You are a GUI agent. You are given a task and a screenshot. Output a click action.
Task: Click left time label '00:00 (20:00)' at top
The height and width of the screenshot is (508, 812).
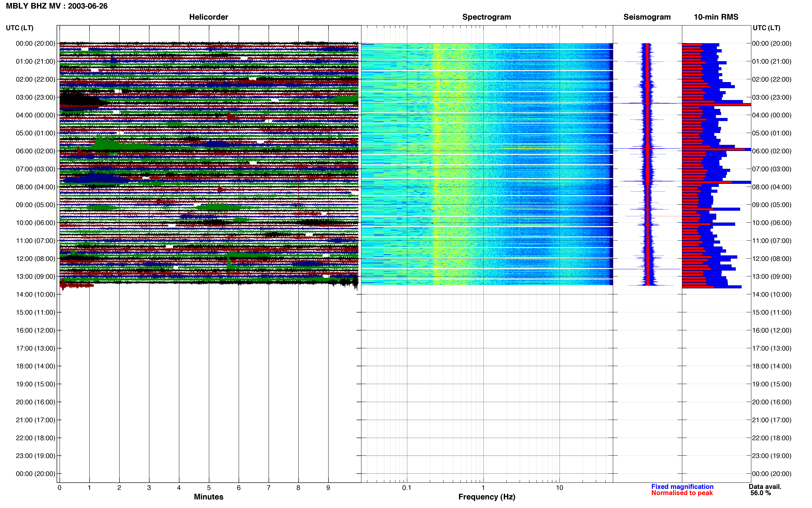tap(36, 43)
